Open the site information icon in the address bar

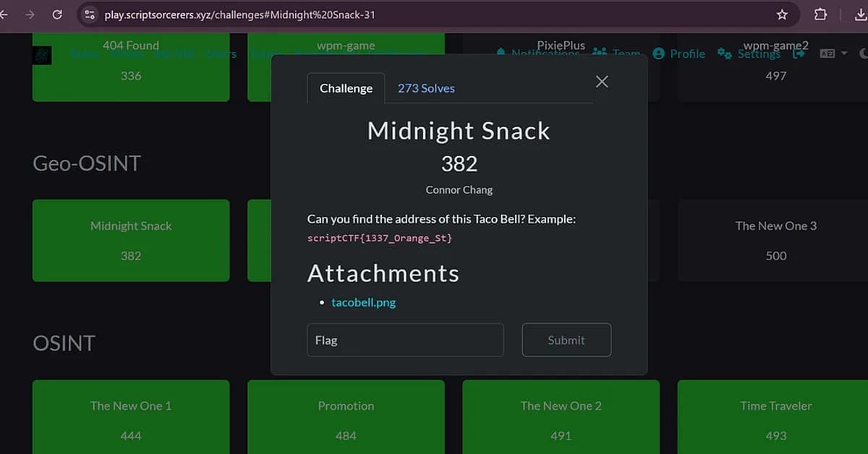[x=90, y=14]
